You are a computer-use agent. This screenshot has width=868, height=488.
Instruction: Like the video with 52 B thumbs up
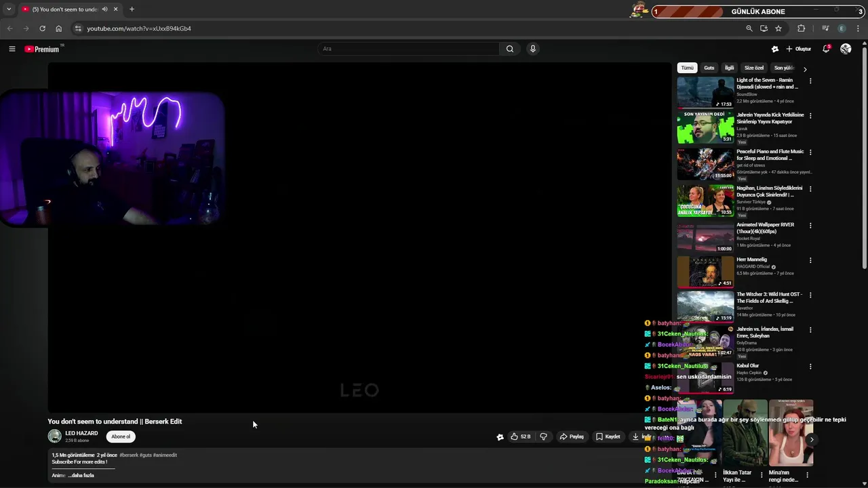pyautogui.click(x=521, y=436)
